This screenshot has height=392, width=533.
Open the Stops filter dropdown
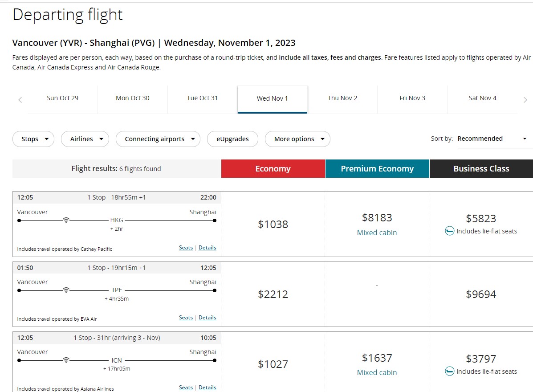[x=33, y=139]
